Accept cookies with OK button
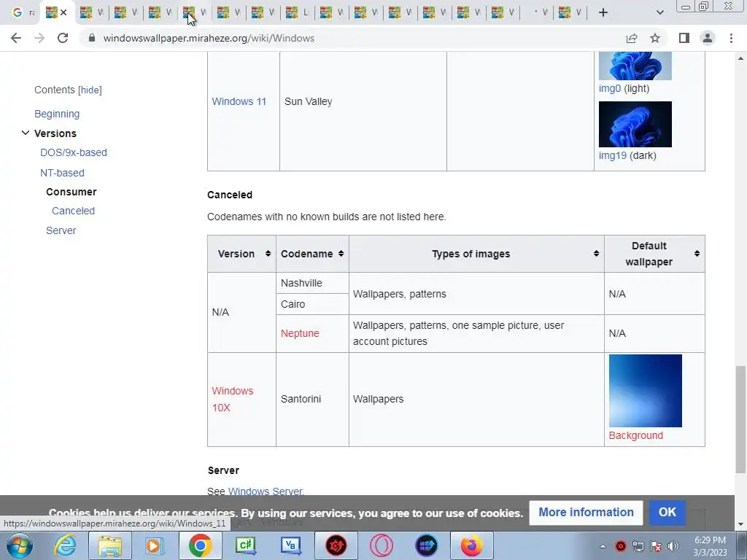Image resolution: width=747 pixels, height=560 pixels. (667, 513)
